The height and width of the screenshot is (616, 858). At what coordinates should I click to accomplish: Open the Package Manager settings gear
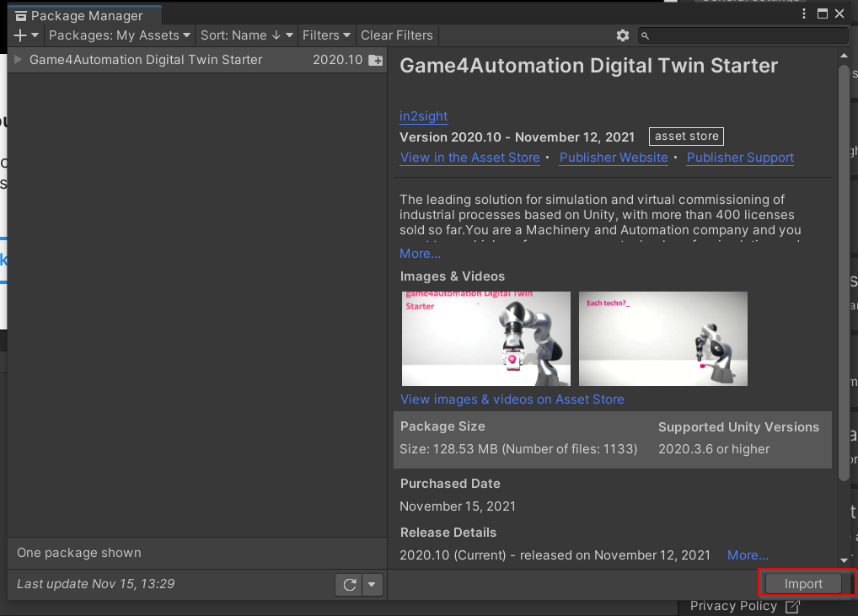[x=623, y=35]
